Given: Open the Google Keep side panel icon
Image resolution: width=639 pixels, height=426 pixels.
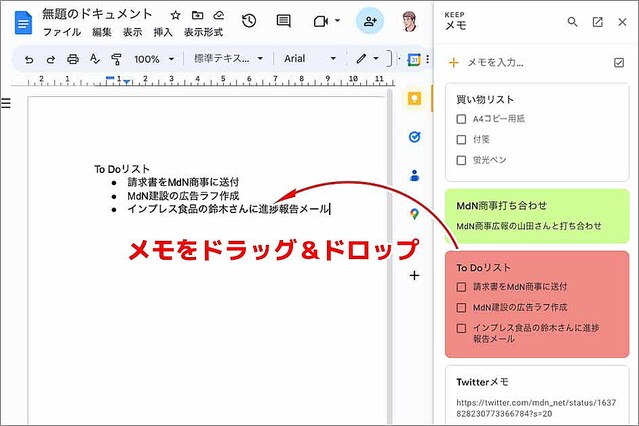Looking at the screenshot, I should tap(414, 98).
